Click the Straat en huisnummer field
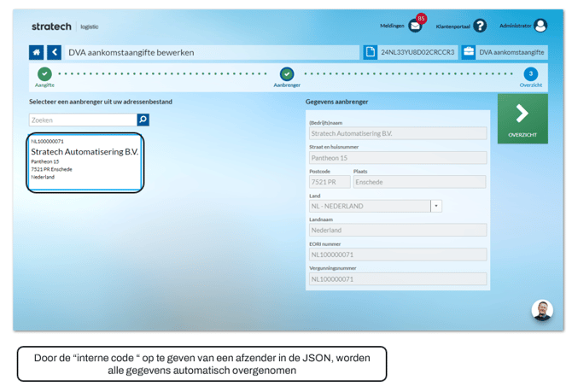The height and width of the screenshot is (392, 572). (398, 158)
